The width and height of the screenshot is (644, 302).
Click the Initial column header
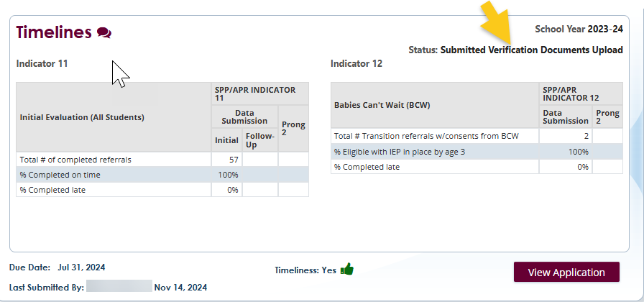[226, 140]
